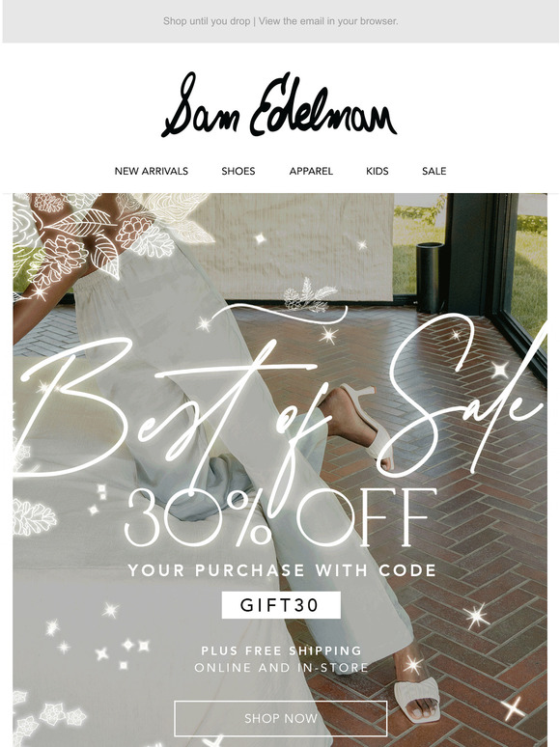Click the 'PLUS FREE SHIPPING' text

pyautogui.click(x=281, y=650)
